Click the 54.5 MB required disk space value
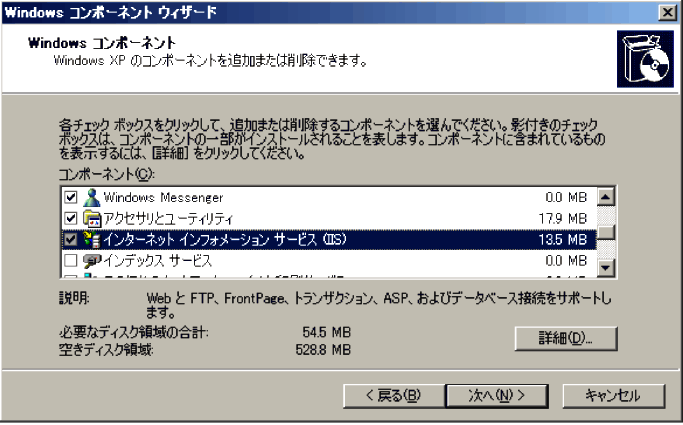The image size is (683, 425). (327, 332)
